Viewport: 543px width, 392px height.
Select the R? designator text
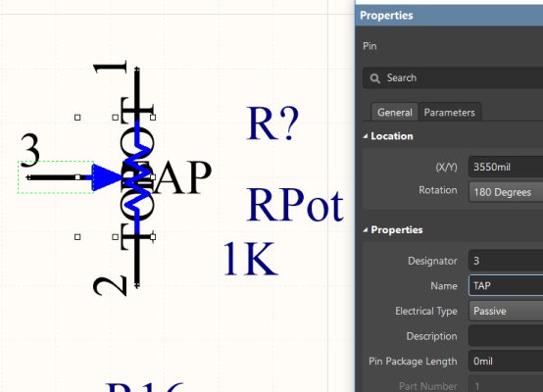[272, 122]
